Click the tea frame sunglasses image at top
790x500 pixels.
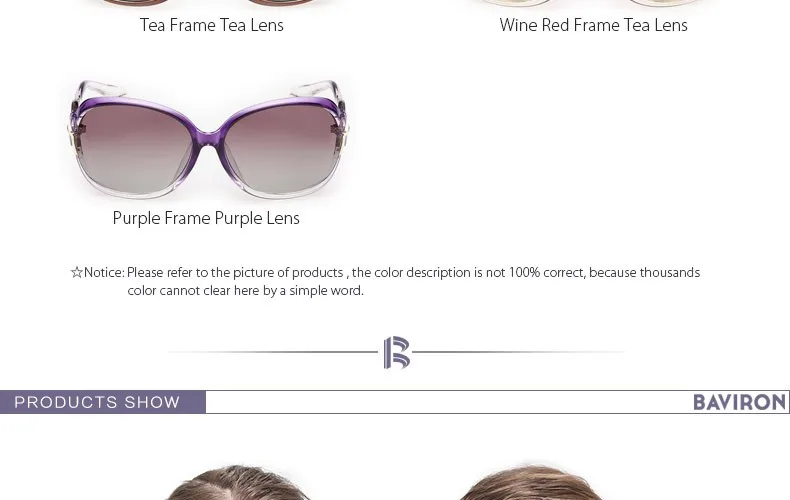pos(212,4)
